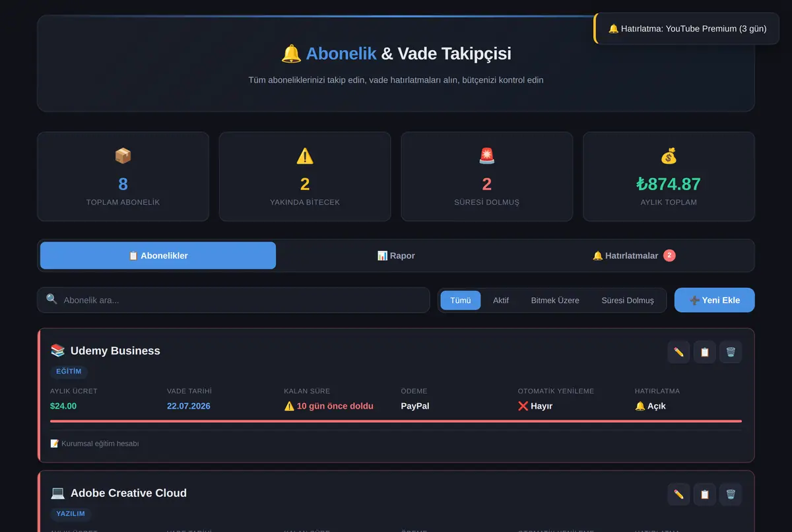Click the Yeni Ekle button
The width and height of the screenshot is (792, 532).
point(714,300)
